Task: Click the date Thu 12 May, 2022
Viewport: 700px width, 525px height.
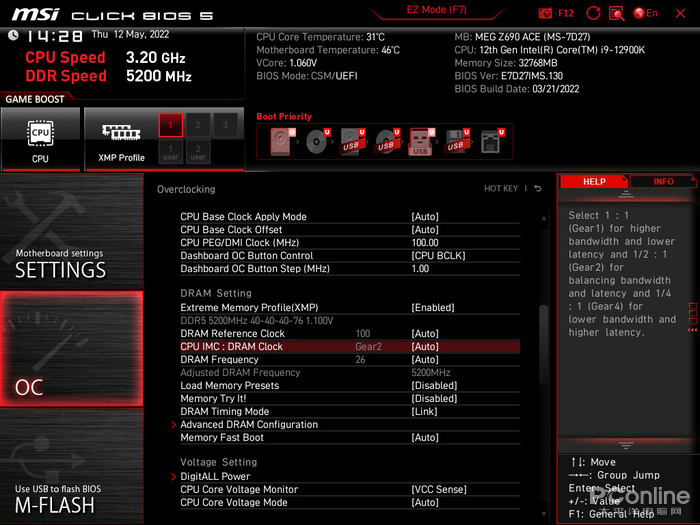Action: [x=130, y=34]
